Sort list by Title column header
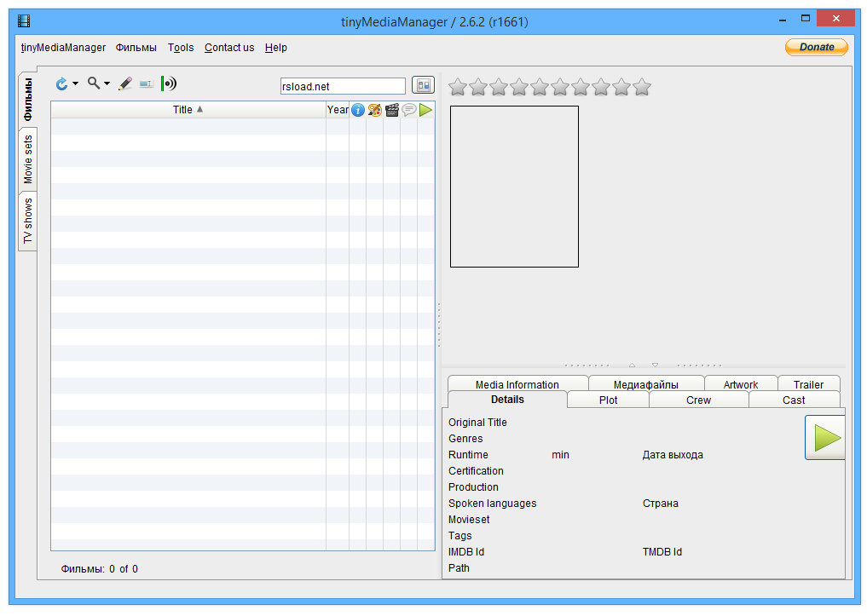The height and width of the screenshot is (616, 867). point(188,109)
